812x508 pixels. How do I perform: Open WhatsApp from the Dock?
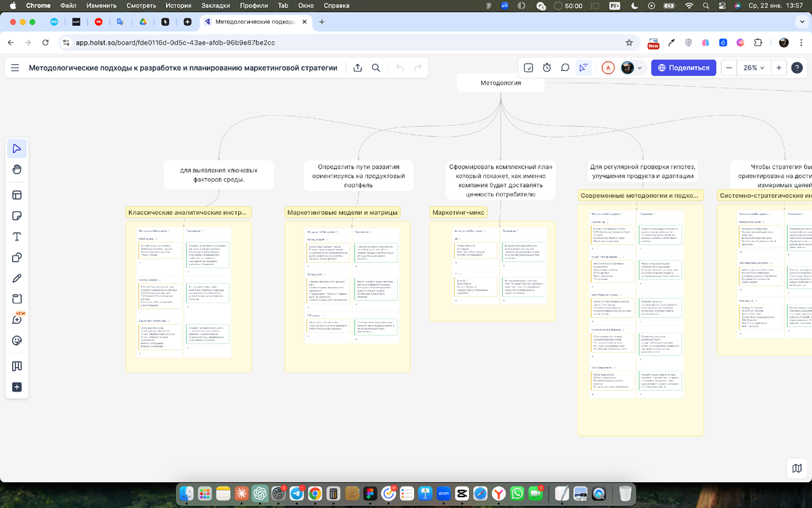tap(518, 493)
